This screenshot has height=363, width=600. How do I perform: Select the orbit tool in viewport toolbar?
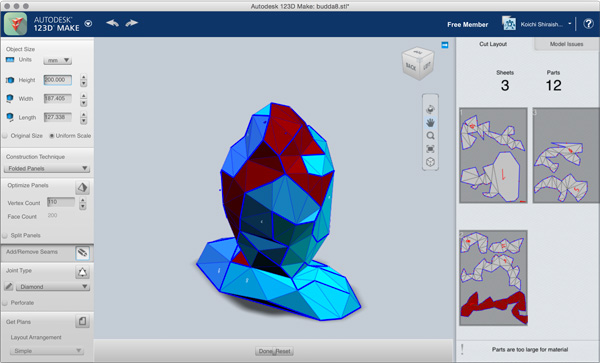tap(430, 109)
